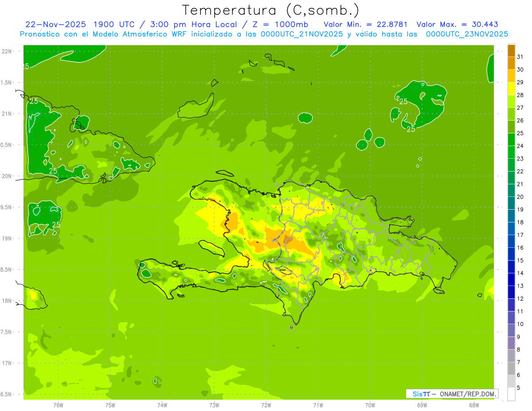Click the gray swatch between 6 and 7

click(511, 369)
